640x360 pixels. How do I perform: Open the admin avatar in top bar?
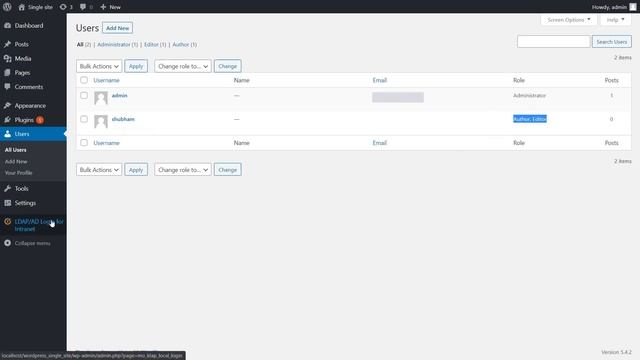pos(633,7)
